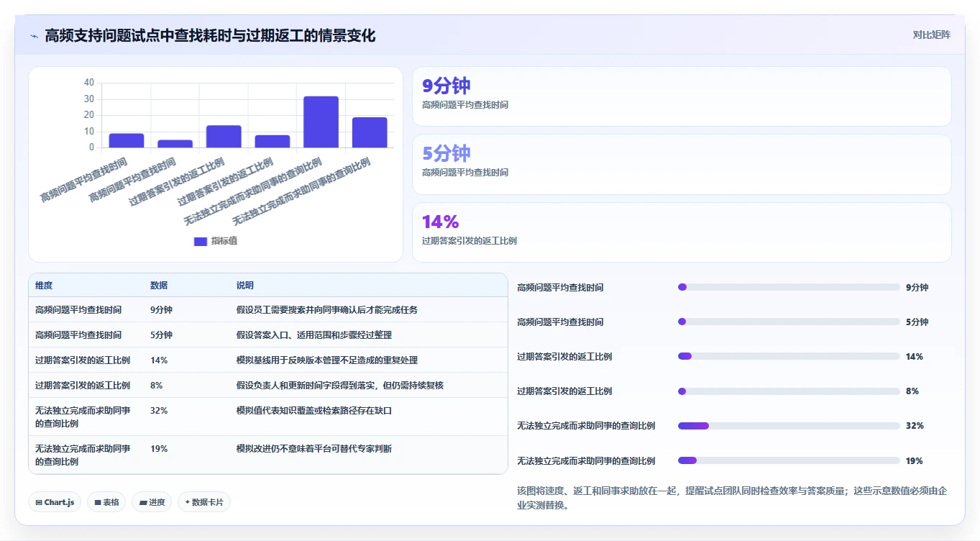This screenshot has height=541, width=980.
Task: Click the footnote starting with 该图将速度
Action: (x=733, y=498)
